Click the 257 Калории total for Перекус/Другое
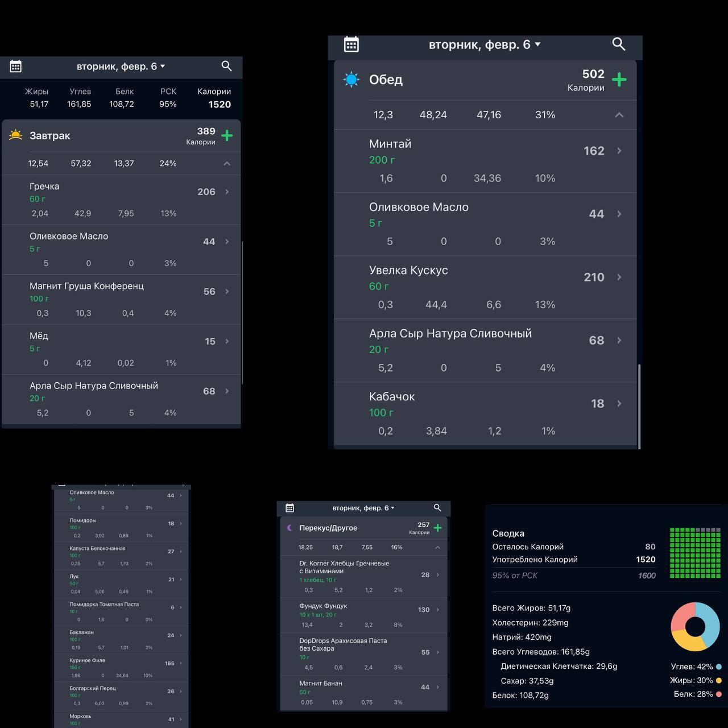This screenshot has height=728, width=728. 424,525
